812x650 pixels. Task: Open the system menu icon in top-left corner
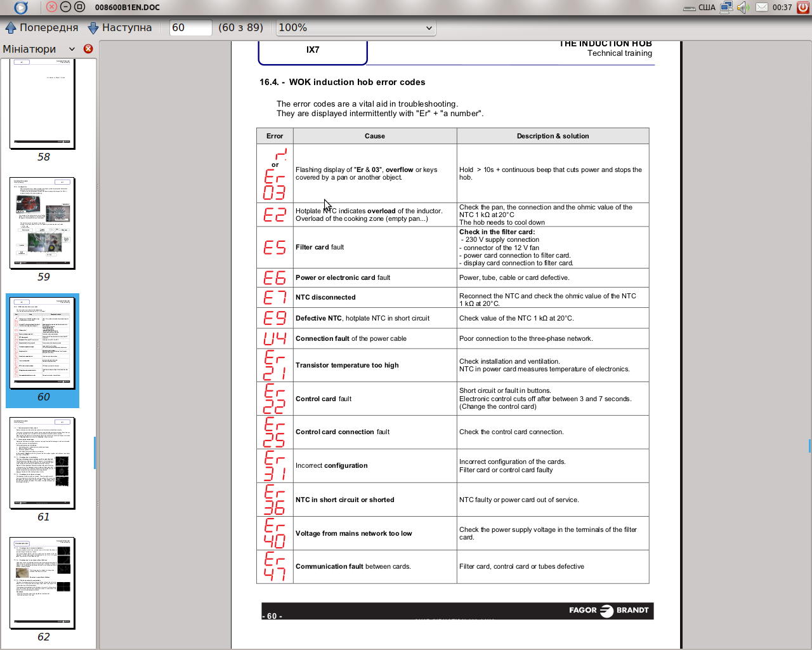click(x=21, y=8)
